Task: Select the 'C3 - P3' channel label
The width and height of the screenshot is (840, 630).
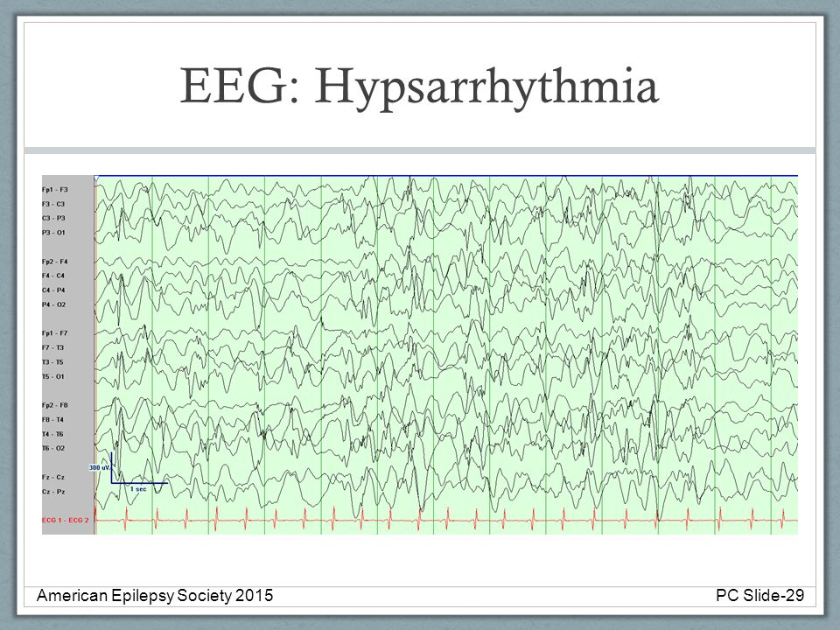Action: click(53, 218)
